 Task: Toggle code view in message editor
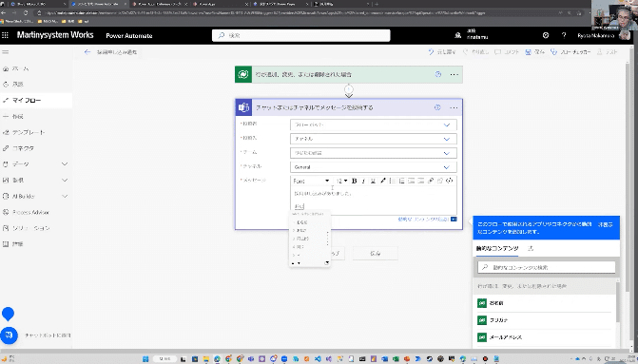coord(449,181)
